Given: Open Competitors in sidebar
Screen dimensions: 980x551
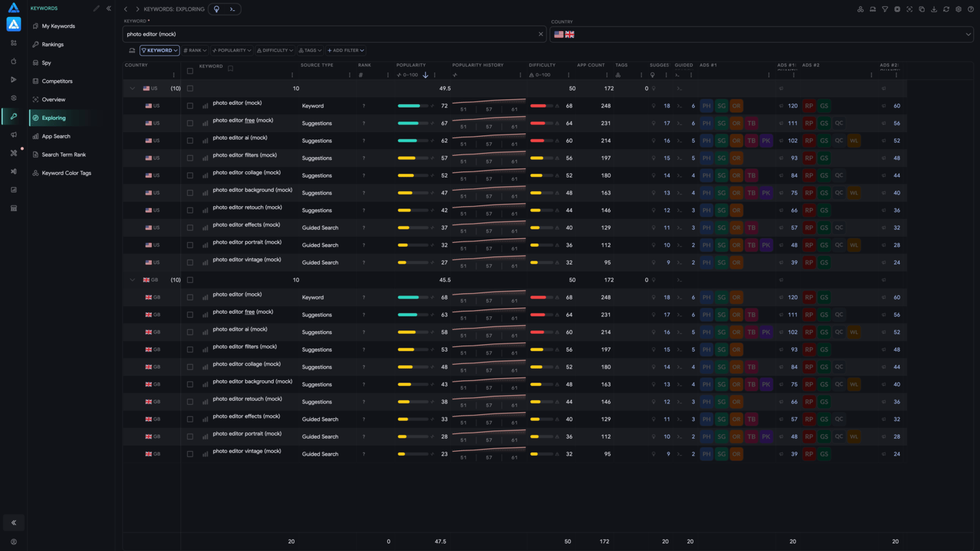Looking at the screenshot, I should coord(57,81).
